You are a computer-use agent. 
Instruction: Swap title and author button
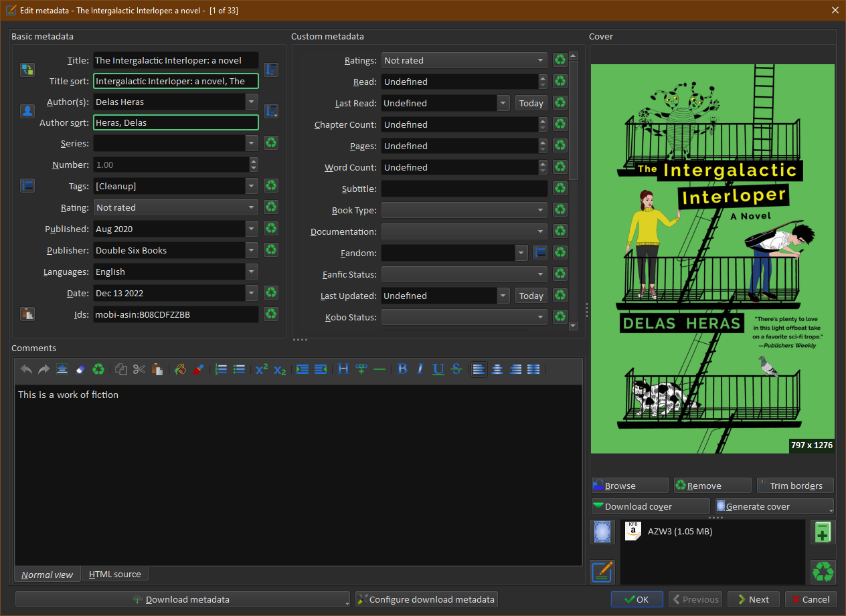(27, 70)
